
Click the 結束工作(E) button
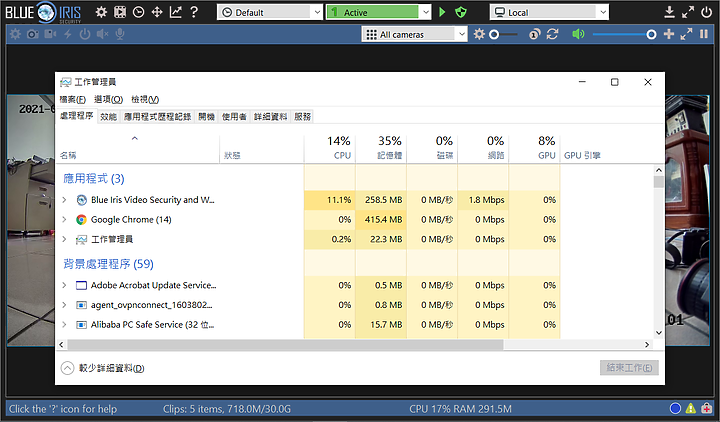(x=629, y=368)
